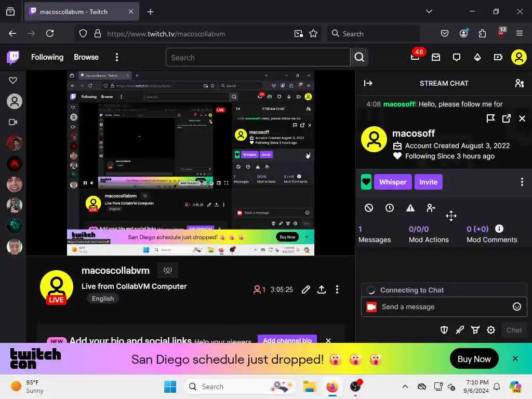This screenshot has width=532, height=399.
Task: Click the English language tag
Action: 103,299
